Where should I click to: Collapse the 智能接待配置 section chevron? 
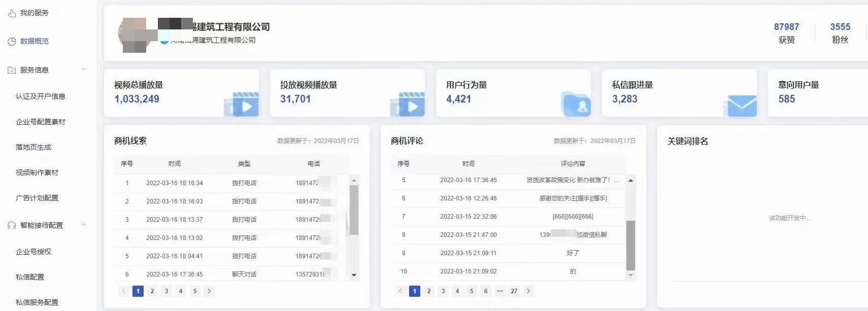click(x=84, y=225)
